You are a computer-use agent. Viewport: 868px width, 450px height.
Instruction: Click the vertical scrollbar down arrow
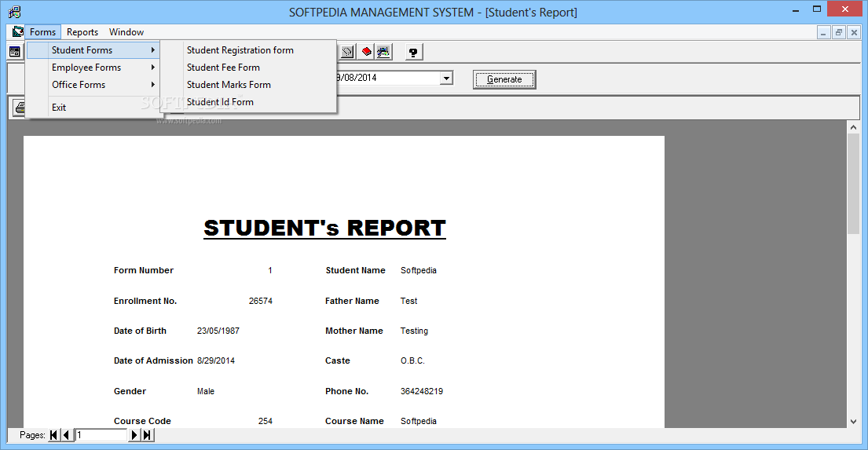pyautogui.click(x=853, y=421)
